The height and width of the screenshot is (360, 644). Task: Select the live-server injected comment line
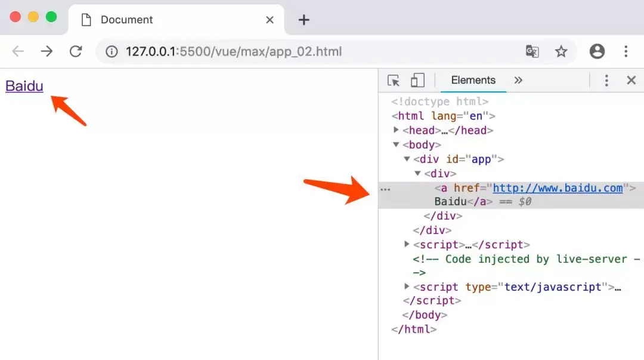pyautogui.click(x=526, y=265)
